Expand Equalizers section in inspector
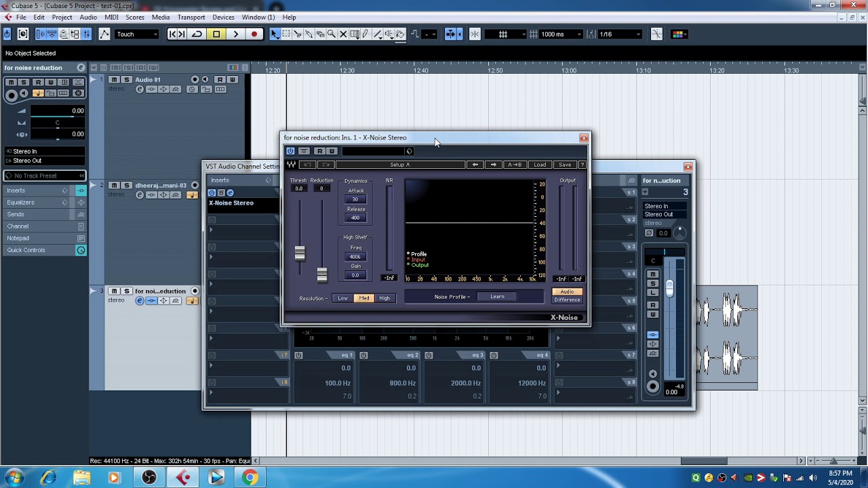Image resolution: width=868 pixels, height=488 pixels. (x=44, y=202)
